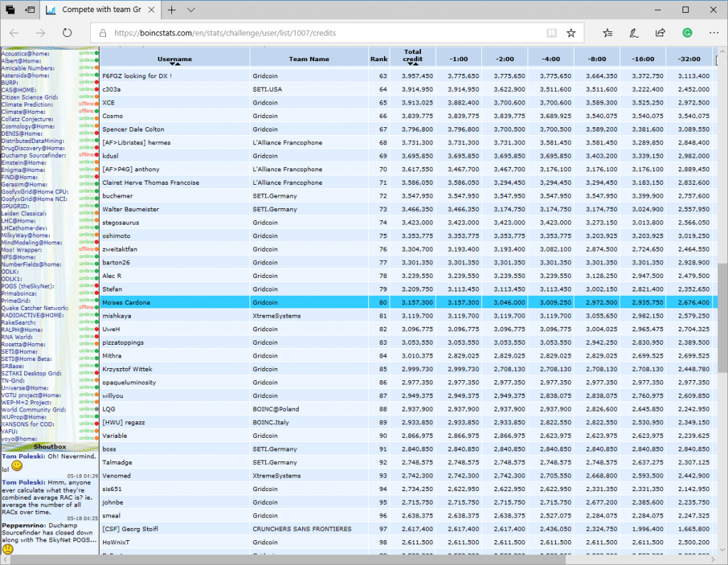This screenshot has height=565, width=728.
Task: Open BOINC.Italy team link
Action: [271, 423]
